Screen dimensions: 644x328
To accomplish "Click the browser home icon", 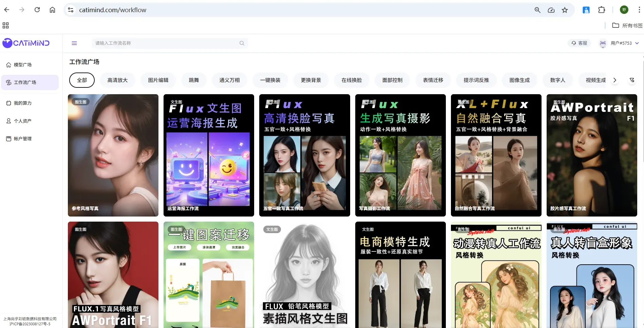I will click(x=52, y=10).
